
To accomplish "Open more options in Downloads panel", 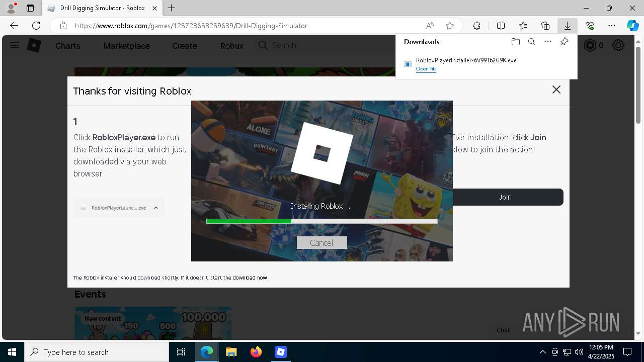I will coord(548,42).
